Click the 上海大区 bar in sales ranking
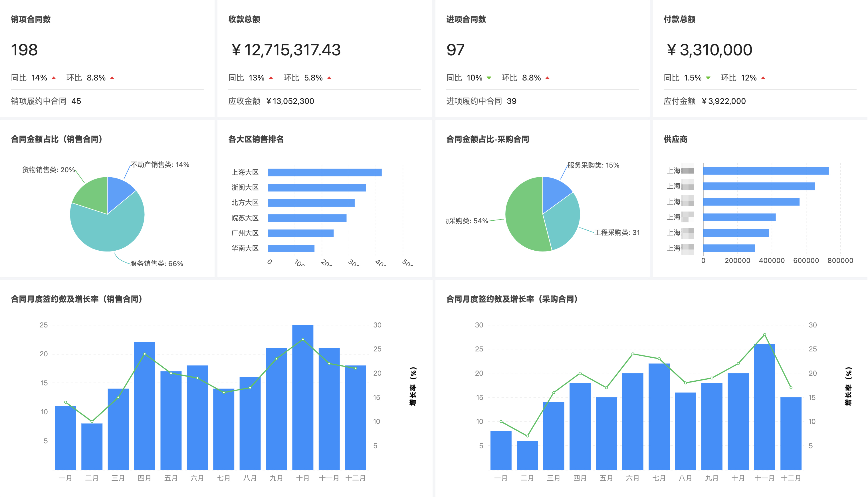This screenshot has height=497, width=868. 324,172
